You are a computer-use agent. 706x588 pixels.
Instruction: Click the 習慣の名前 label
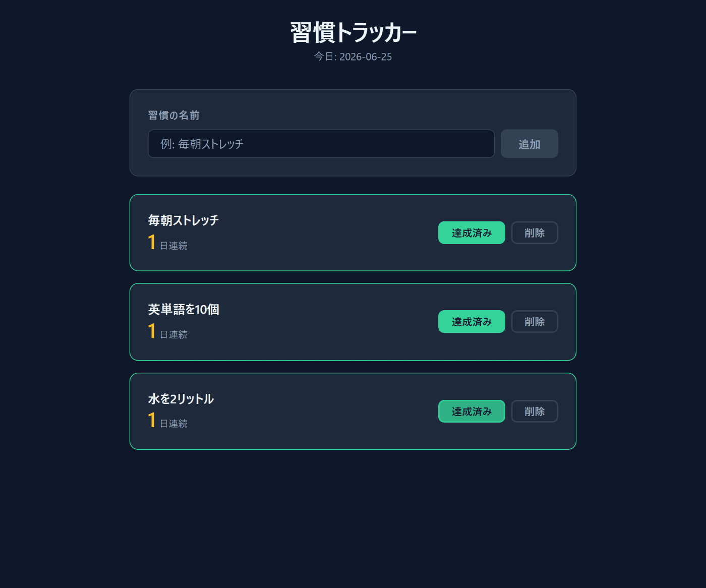(173, 115)
